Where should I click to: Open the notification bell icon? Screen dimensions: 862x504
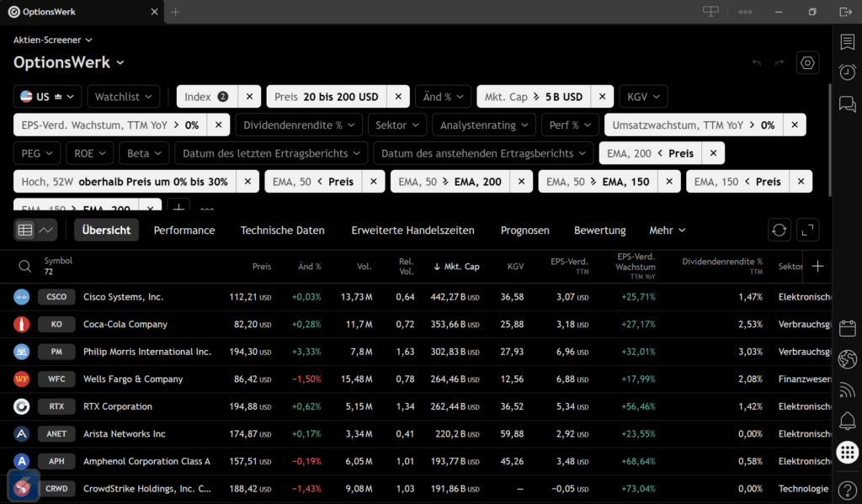847,421
